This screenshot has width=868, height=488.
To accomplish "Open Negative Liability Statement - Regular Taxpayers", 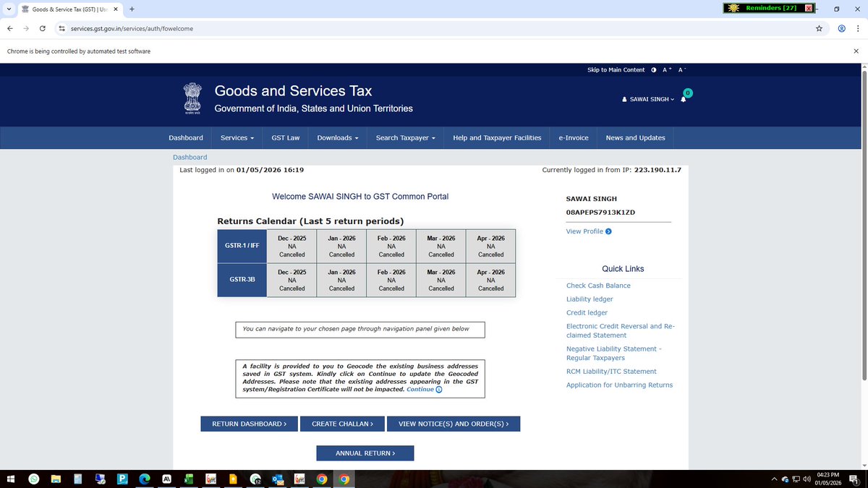I will [x=613, y=353].
